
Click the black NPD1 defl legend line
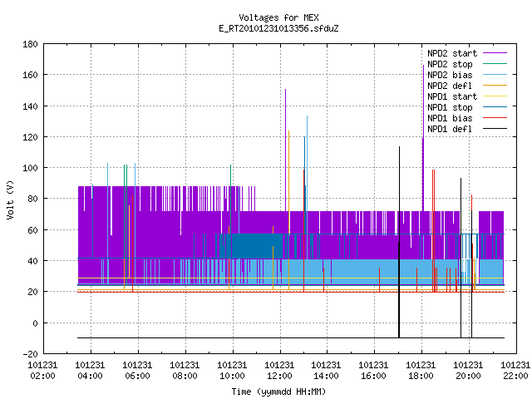click(x=495, y=129)
